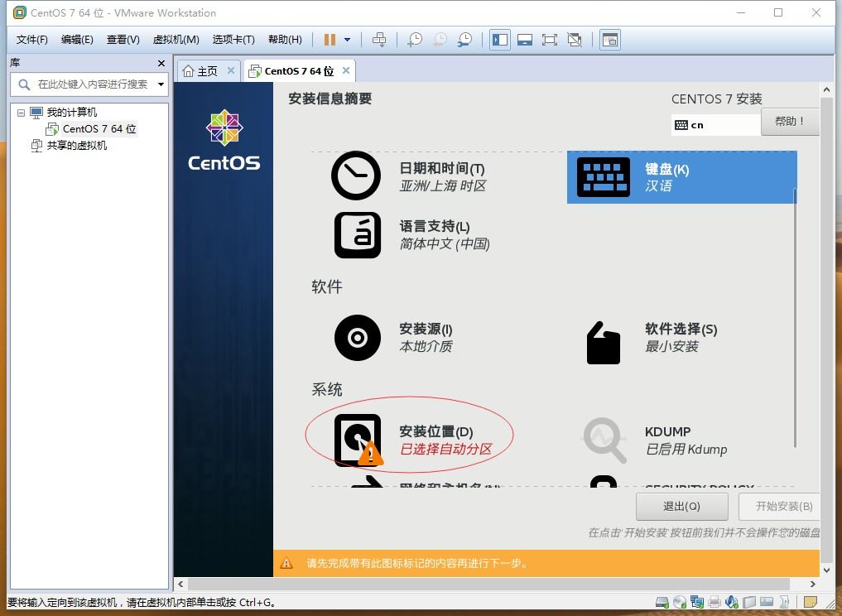Select CentOS 7 64 位 in library tree
This screenshot has width=842, height=616.
(99, 129)
